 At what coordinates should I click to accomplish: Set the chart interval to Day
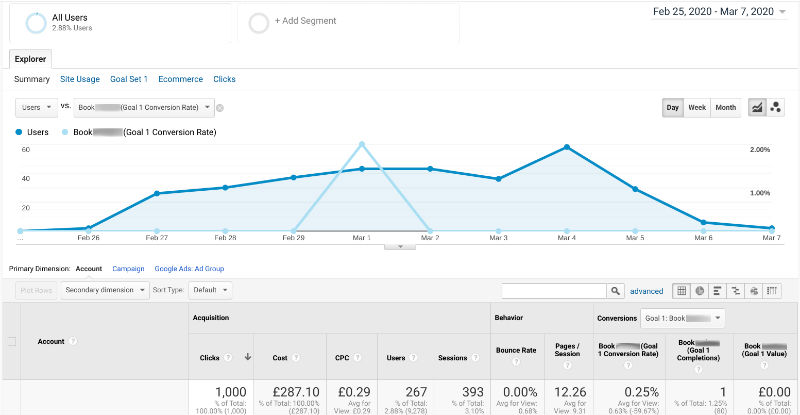click(672, 108)
